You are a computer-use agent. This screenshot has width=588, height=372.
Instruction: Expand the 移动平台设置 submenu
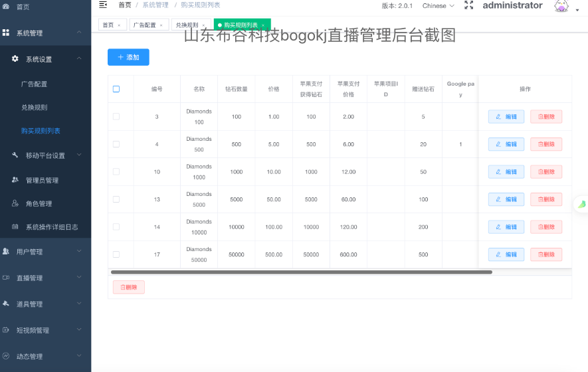pos(45,155)
